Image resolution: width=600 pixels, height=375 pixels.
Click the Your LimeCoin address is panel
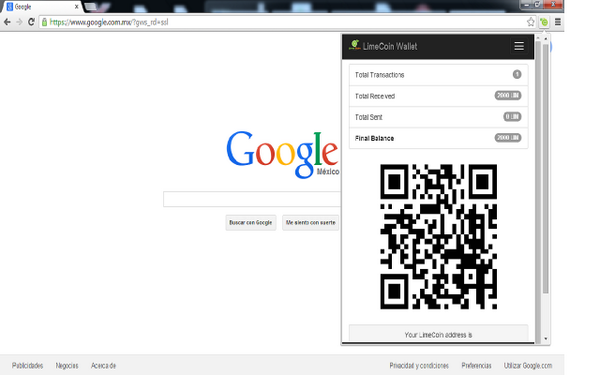point(439,334)
